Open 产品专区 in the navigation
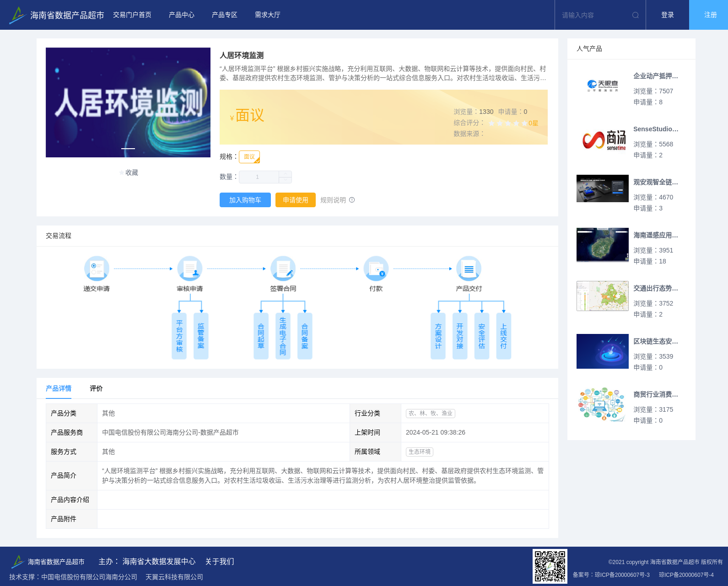 click(x=225, y=15)
